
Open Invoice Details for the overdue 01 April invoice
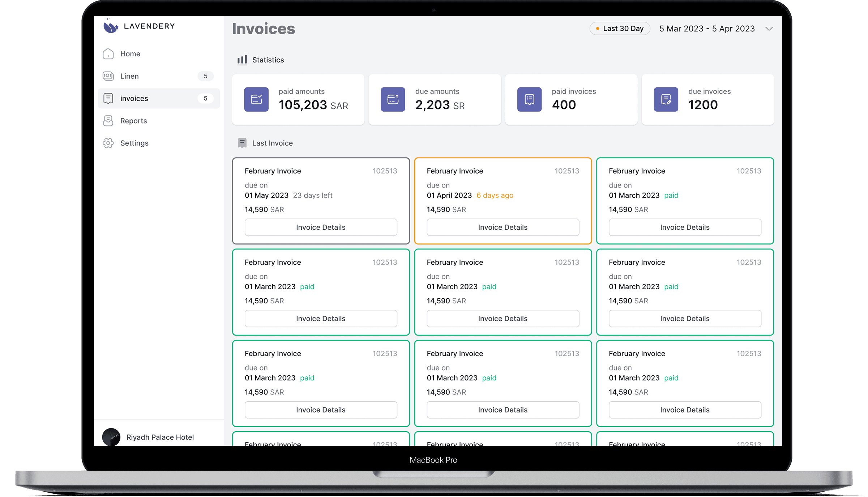(503, 227)
